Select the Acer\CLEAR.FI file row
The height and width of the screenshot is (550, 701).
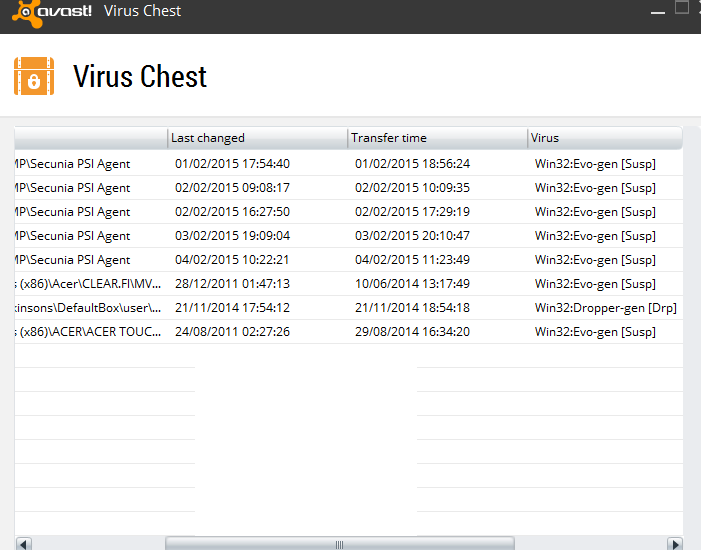click(x=349, y=283)
